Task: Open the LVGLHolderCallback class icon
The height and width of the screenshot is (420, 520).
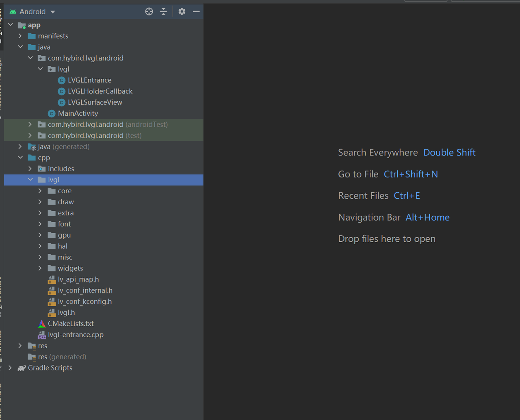Action: coord(62,91)
